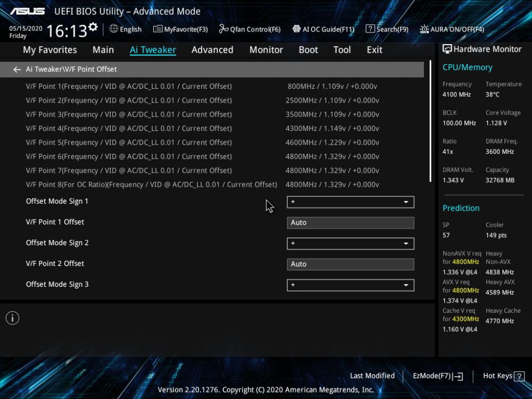This screenshot has height=399, width=532.
Task: Click the Offset Mode Sign 3 label
Action: pyautogui.click(x=57, y=285)
